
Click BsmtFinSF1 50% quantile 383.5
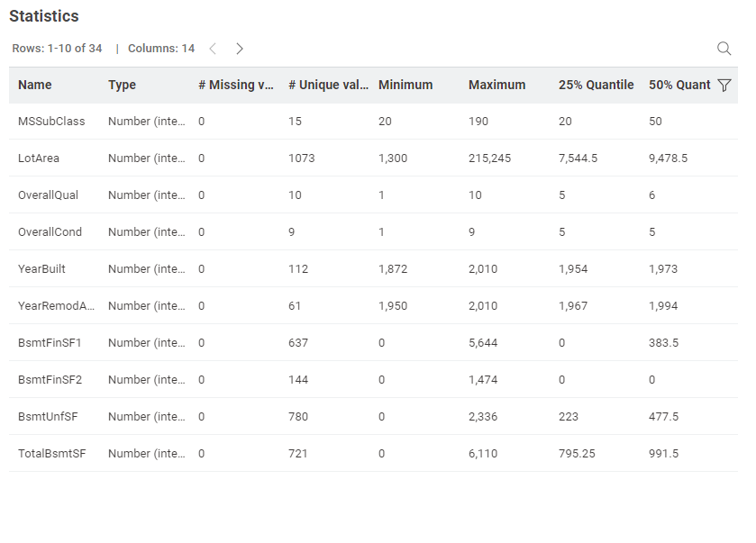pos(663,342)
